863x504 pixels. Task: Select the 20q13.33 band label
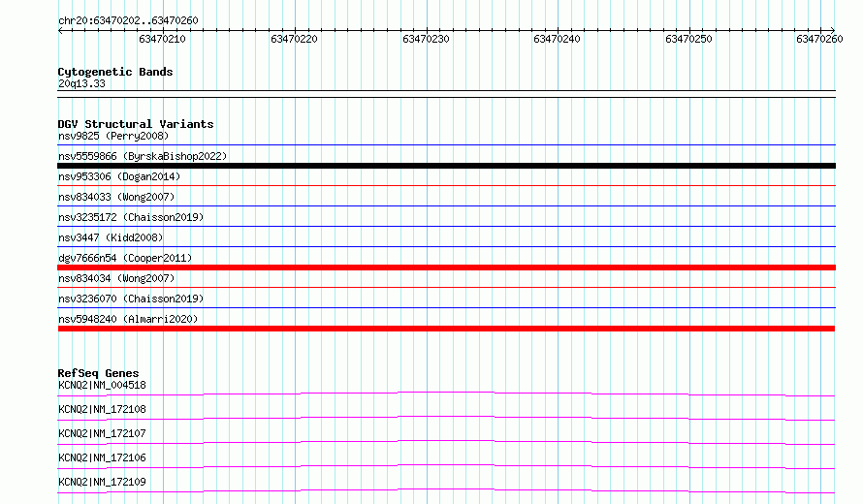[81, 83]
